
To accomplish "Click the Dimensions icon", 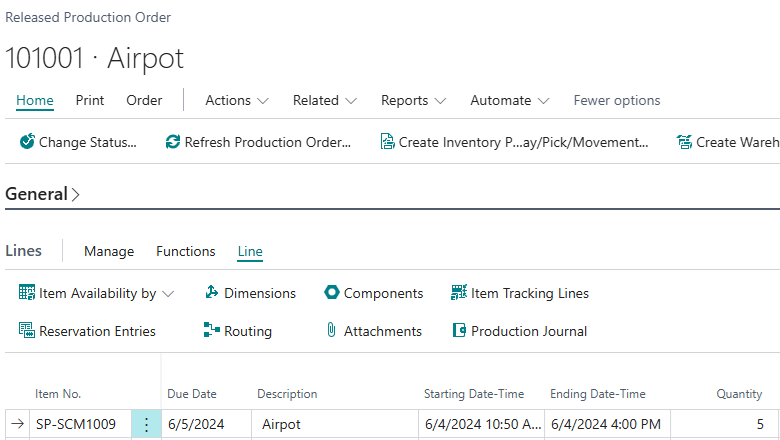I will [211, 293].
